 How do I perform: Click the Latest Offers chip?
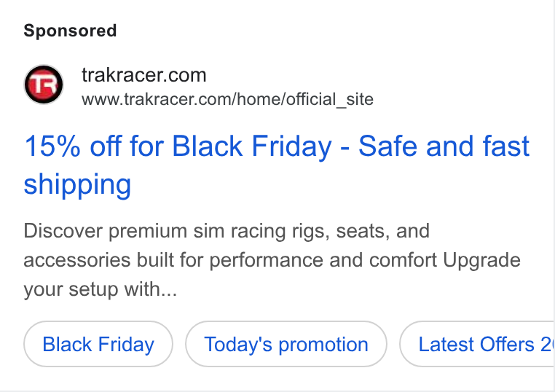[x=477, y=344]
